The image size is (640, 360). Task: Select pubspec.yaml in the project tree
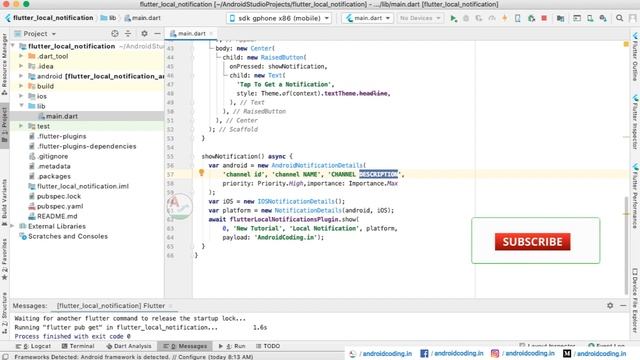click(x=60, y=206)
